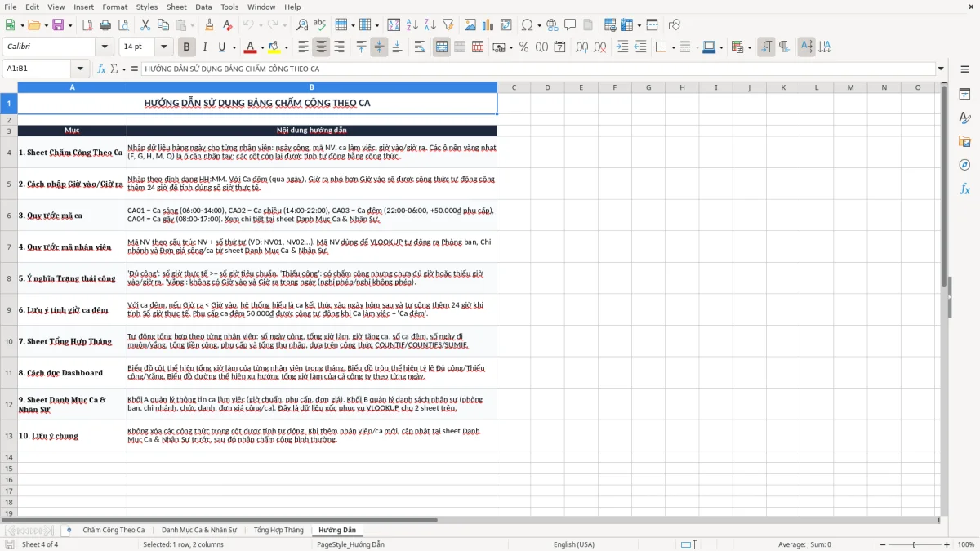The image size is (980, 551).
Task: Run the spelling check
Action: [320, 25]
